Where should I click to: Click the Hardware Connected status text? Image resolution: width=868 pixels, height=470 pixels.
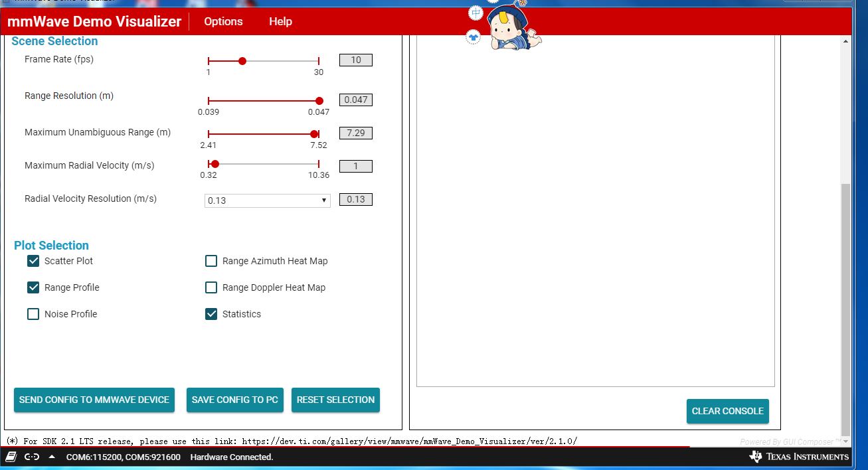click(232, 457)
